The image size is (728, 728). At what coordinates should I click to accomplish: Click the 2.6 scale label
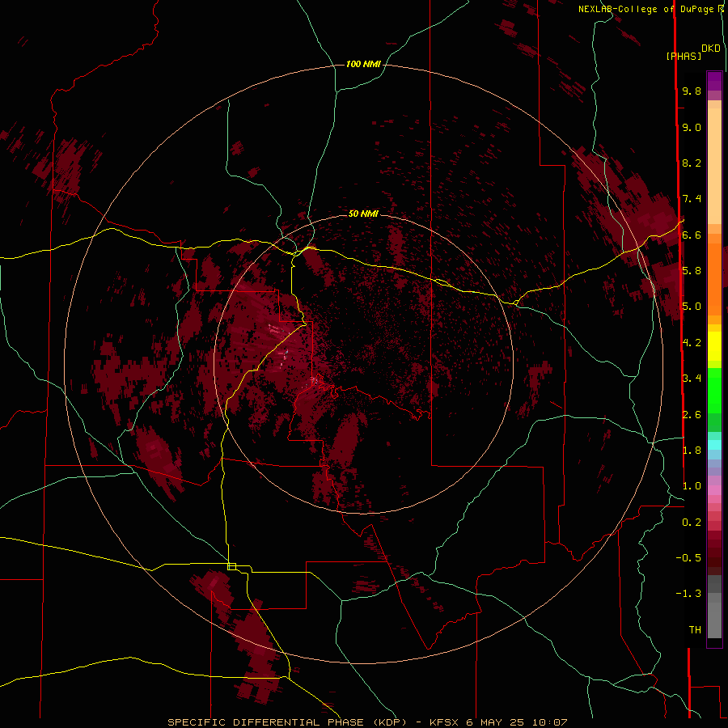(692, 415)
